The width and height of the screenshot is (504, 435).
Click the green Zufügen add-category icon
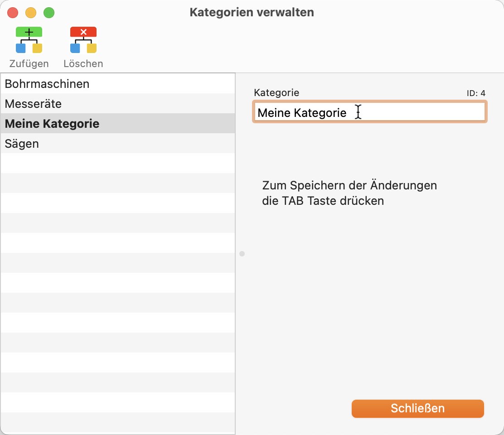(29, 40)
